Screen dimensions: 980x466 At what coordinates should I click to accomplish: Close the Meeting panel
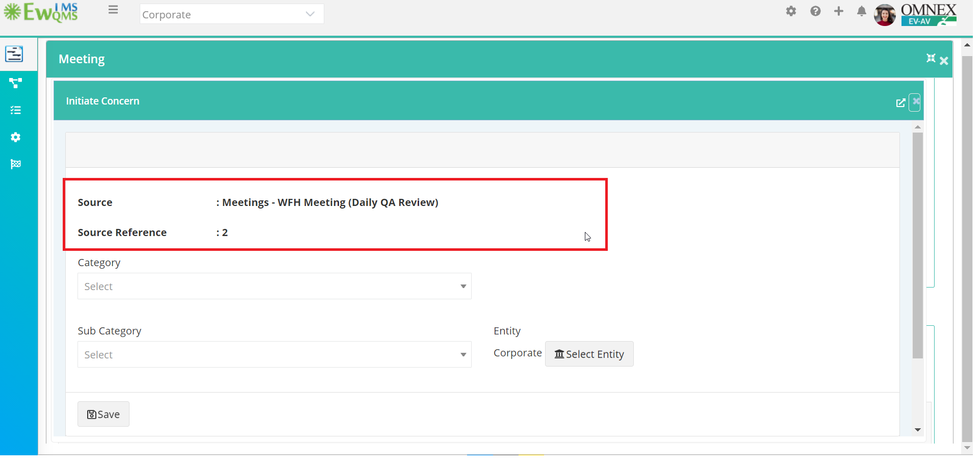(x=944, y=61)
